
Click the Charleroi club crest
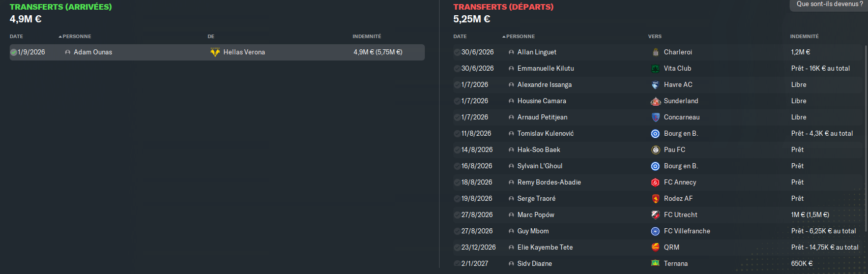[x=655, y=52]
